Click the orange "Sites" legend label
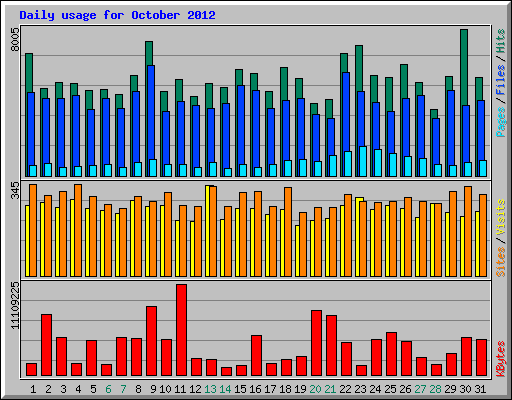The height and width of the screenshot is (400, 512). coord(501,262)
